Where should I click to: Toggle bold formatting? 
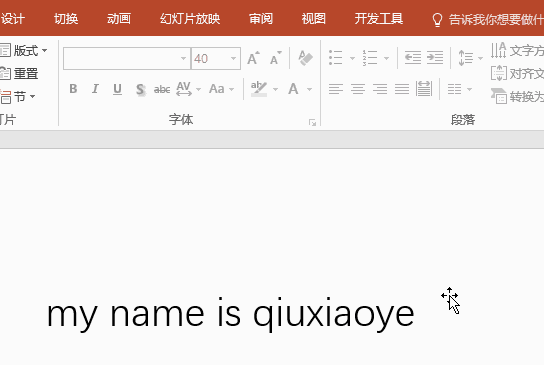click(73, 89)
